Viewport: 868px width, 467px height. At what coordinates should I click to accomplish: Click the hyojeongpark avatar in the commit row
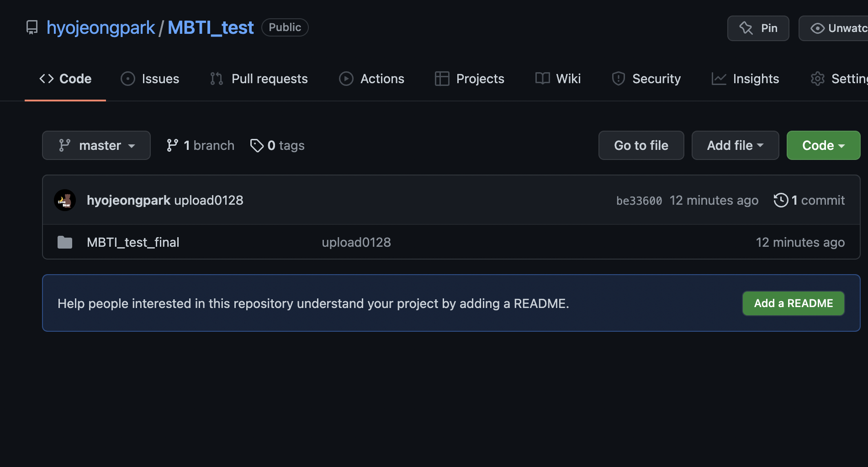65,200
